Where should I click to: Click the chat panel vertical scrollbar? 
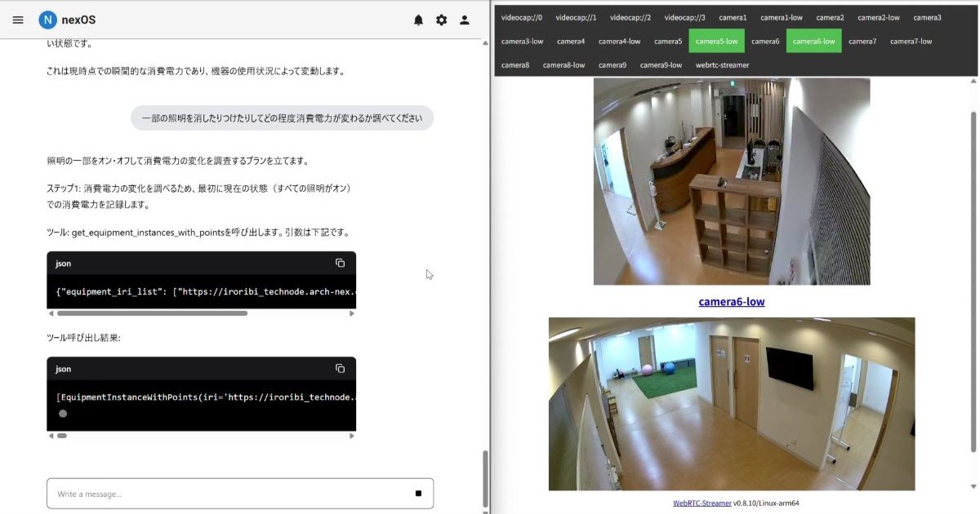(485, 479)
